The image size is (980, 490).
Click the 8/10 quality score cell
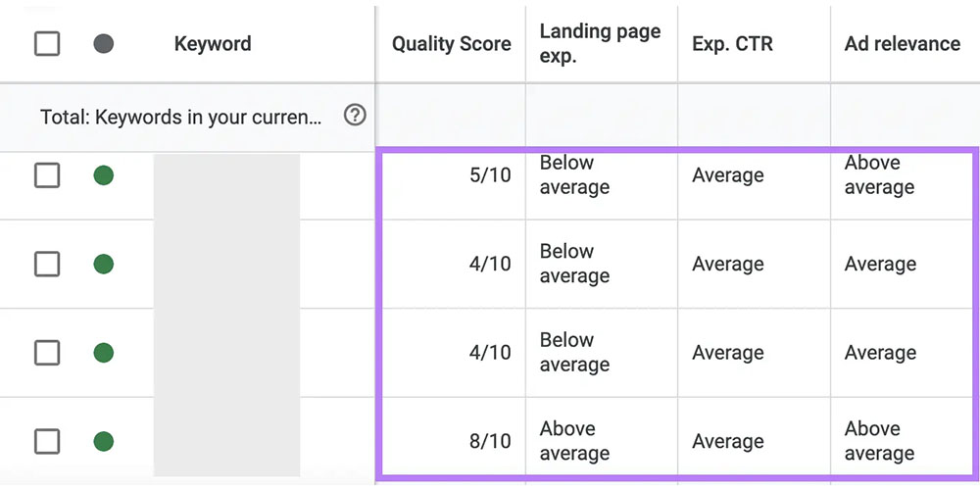click(490, 441)
